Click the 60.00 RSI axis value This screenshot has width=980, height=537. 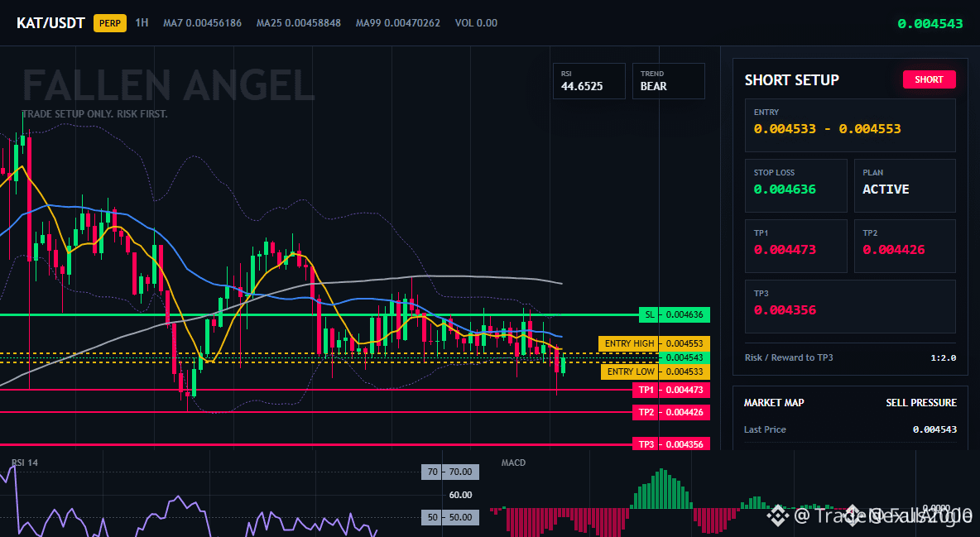[461, 495]
